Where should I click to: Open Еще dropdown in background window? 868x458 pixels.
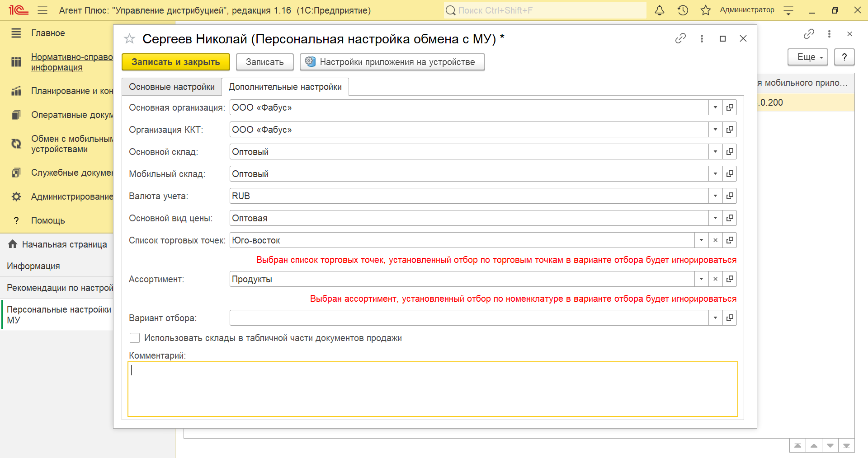pyautogui.click(x=808, y=57)
